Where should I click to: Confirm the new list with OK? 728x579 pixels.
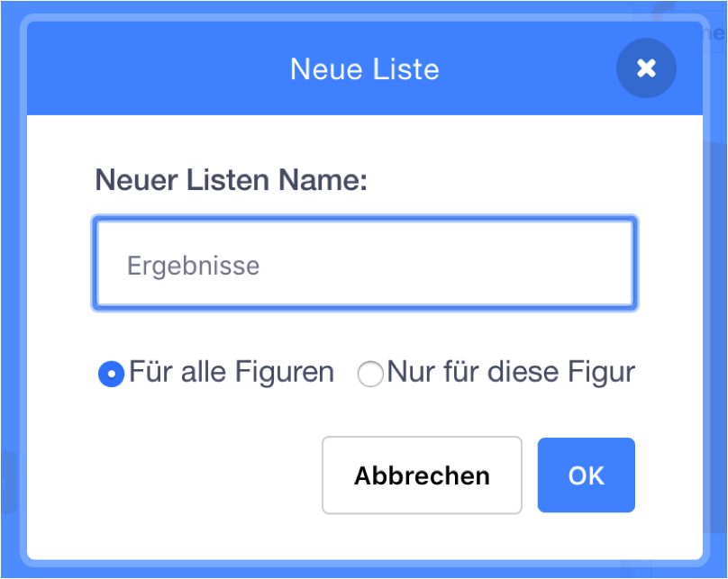[586, 475]
